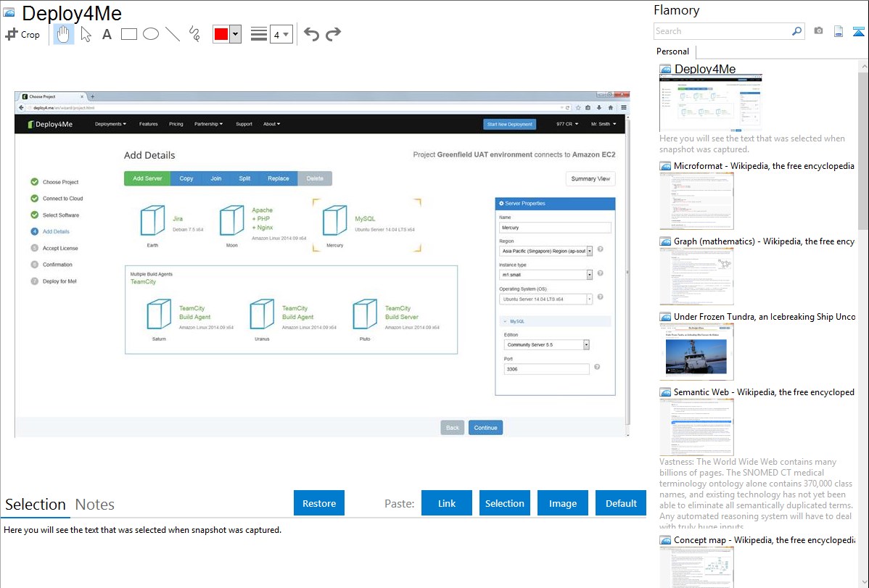The image size is (869, 588).
Task: Redo the last annotation
Action: tap(333, 34)
